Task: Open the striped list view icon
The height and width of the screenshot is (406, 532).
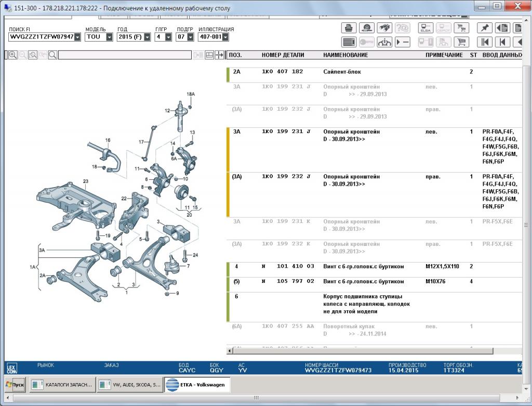Action: click(349, 42)
